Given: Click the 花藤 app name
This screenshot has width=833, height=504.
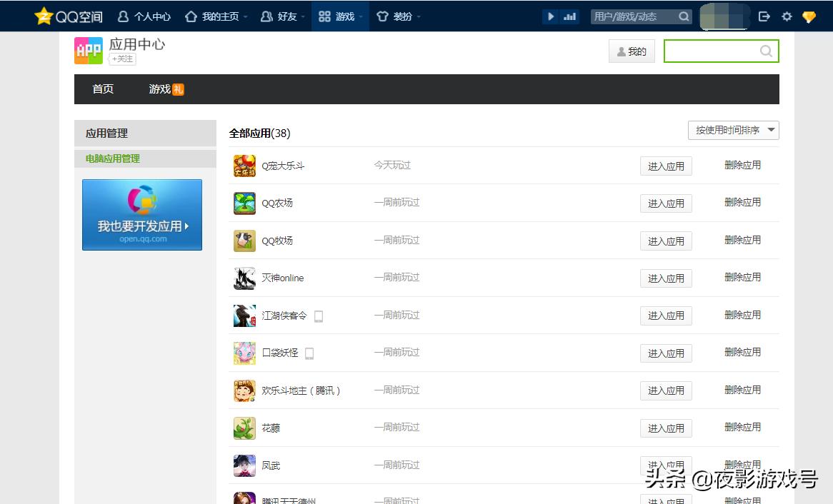Looking at the screenshot, I should 271,428.
